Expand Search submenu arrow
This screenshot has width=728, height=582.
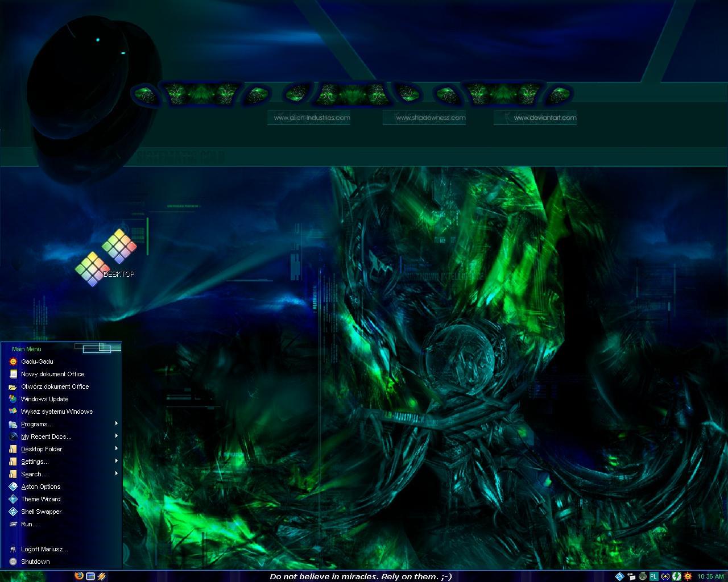click(x=116, y=473)
